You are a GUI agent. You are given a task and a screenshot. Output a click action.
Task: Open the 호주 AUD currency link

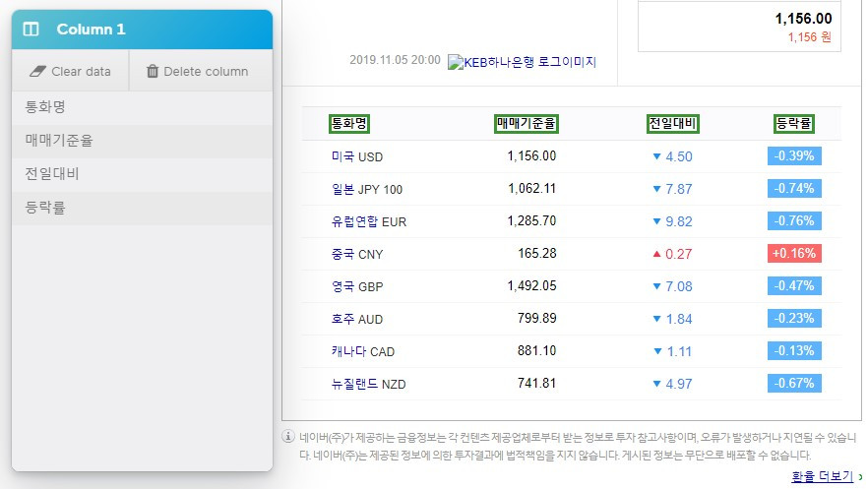click(x=357, y=319)
